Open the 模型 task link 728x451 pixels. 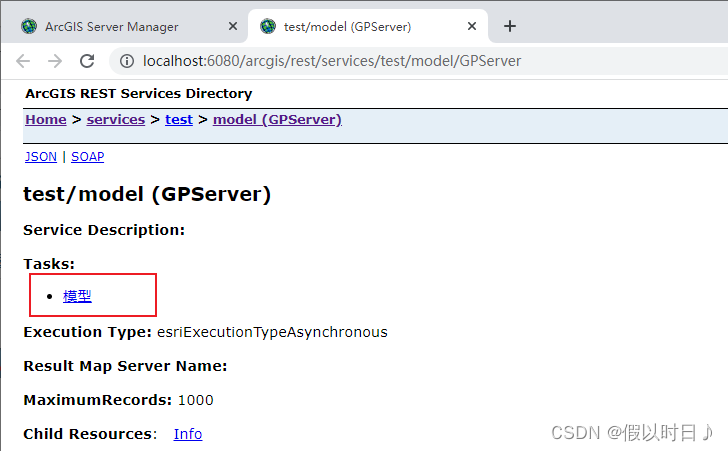(x=77, y=296)
